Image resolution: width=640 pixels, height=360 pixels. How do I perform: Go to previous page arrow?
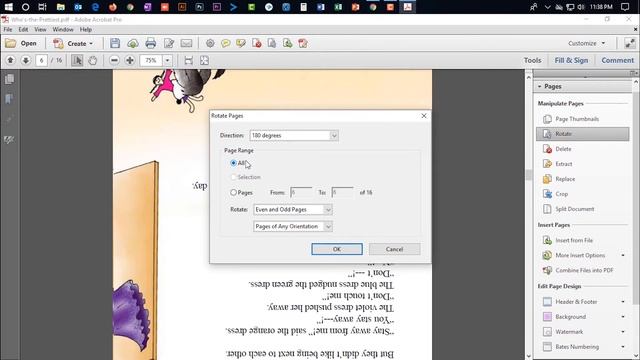click(11, 60)
